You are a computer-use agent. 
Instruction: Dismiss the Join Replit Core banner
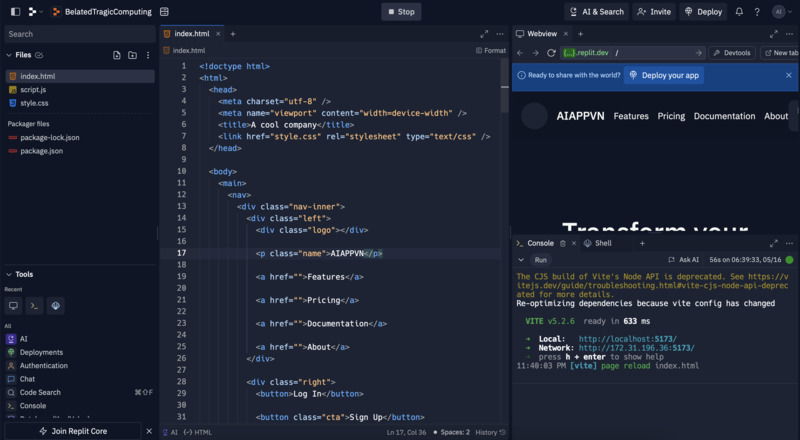pyautogui.click(x=149, y=431)
